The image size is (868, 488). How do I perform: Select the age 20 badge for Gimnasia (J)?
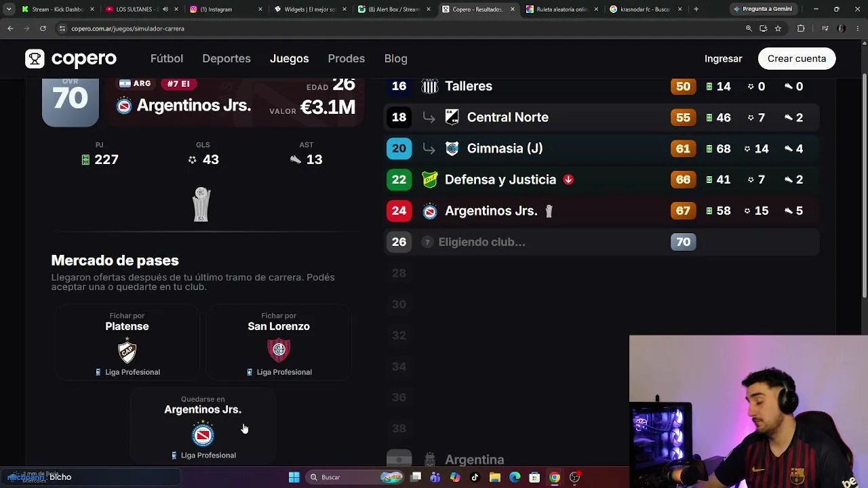pos(399,148)
